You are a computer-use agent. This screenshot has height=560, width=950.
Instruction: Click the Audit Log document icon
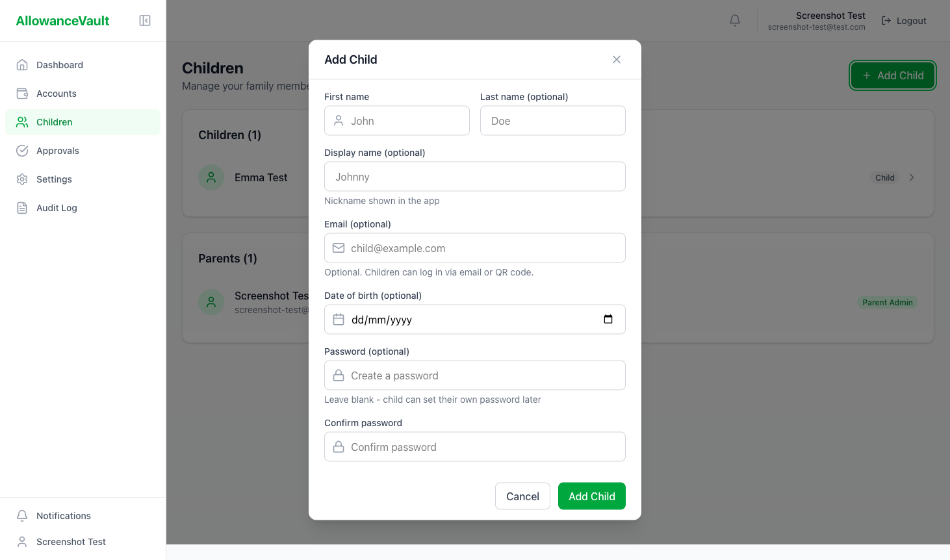[21, 207]
